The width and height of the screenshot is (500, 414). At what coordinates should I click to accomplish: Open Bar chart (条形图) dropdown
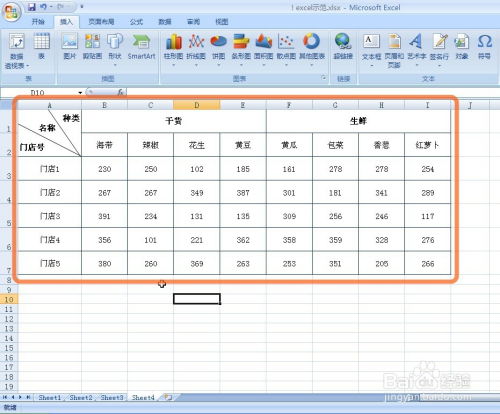[241, 65]
